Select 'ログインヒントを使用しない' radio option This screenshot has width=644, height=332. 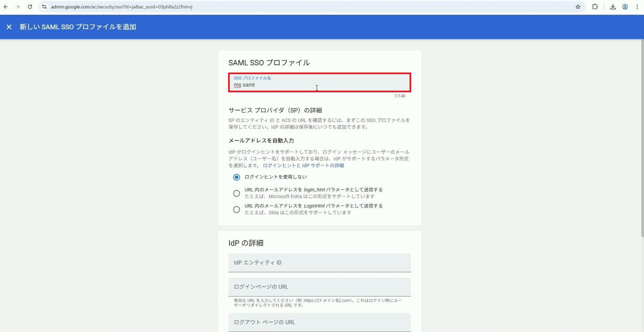[236, 177]
